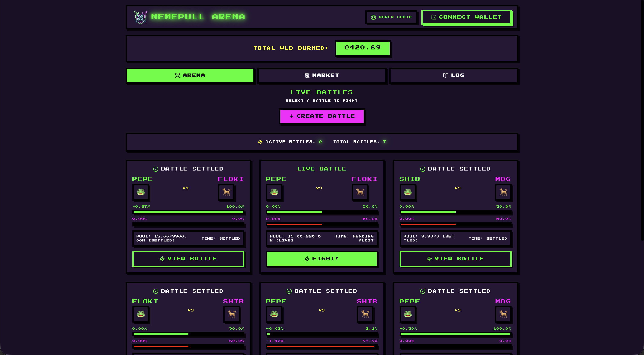Click checkmark icon on PEPE vs SHIB settled card

click(x=289, y=292)
